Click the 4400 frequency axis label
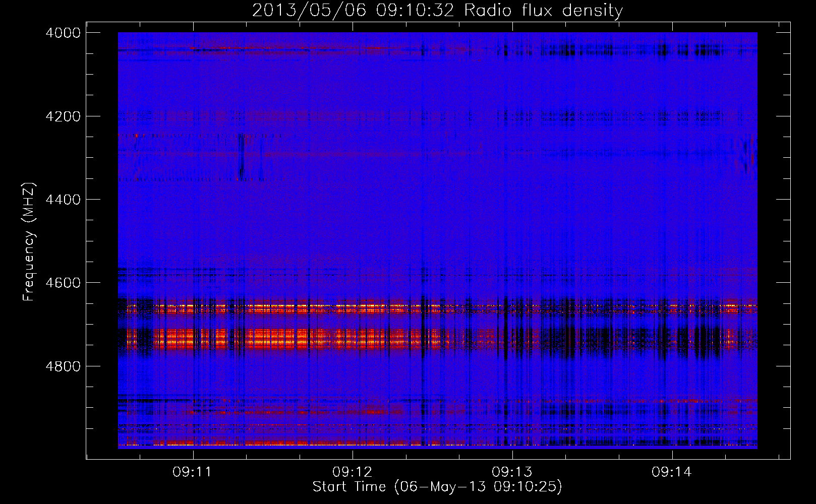The width and height of the screenshot is (816, 504). tap(63, 200)
